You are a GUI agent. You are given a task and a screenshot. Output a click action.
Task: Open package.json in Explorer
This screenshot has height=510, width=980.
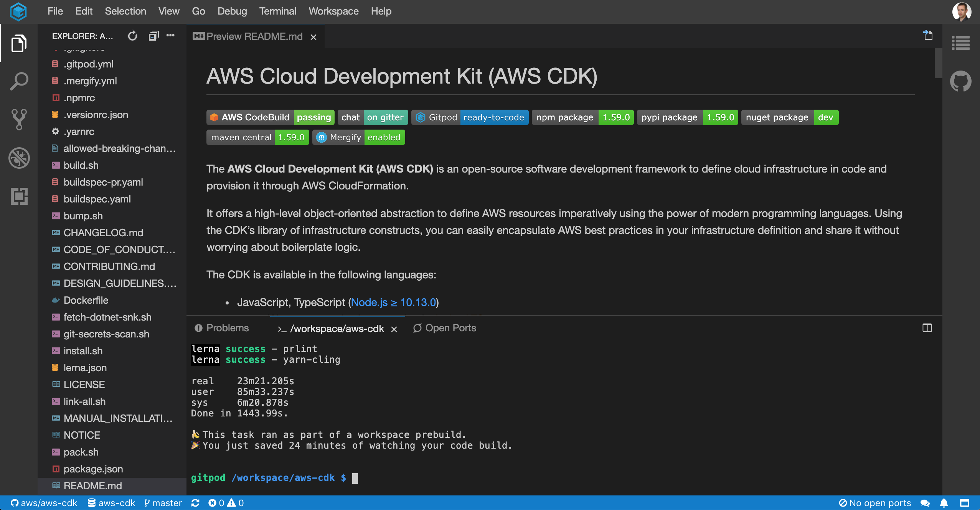tap(112, 469)
